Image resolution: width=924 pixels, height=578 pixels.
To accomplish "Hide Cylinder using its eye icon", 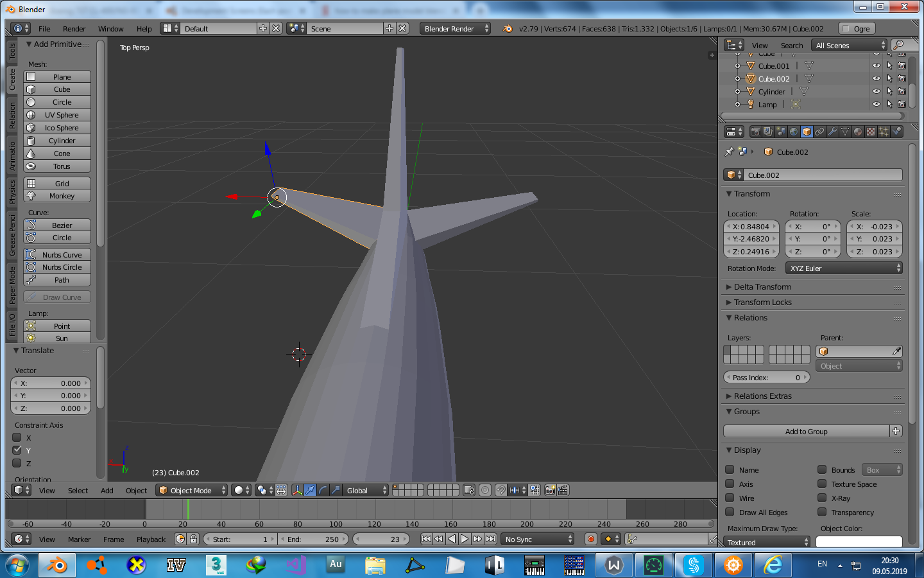I will 876,91.
